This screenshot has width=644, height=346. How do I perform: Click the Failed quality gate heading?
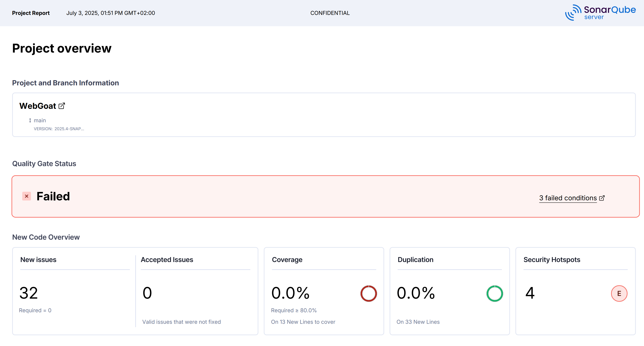click(x=53, y=196)
